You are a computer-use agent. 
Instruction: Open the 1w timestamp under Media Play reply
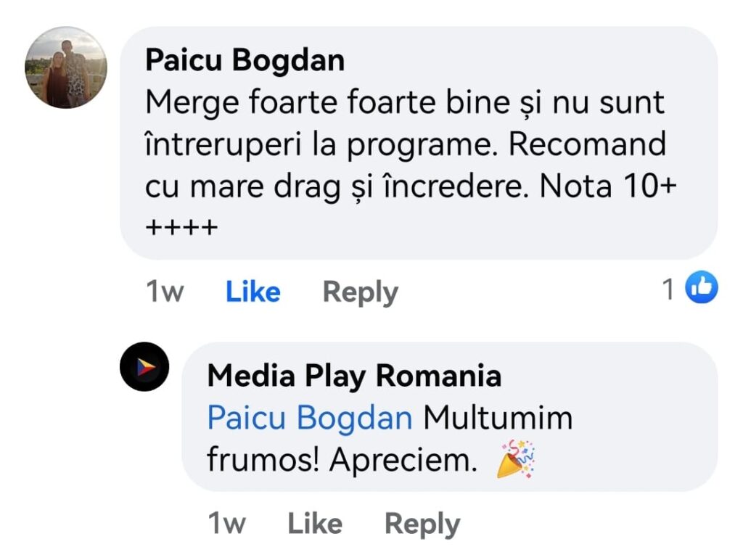226,524
